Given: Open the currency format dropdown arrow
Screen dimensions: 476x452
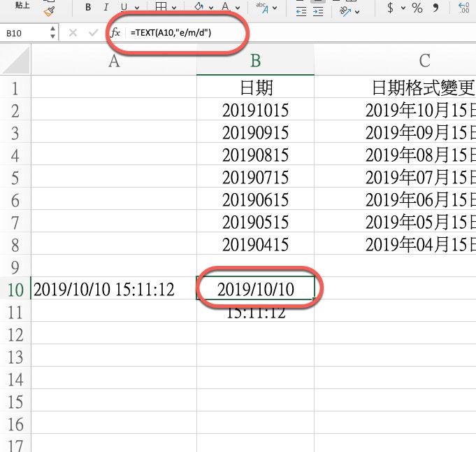Looking at the screenshot, I should [x=403, y=8].
